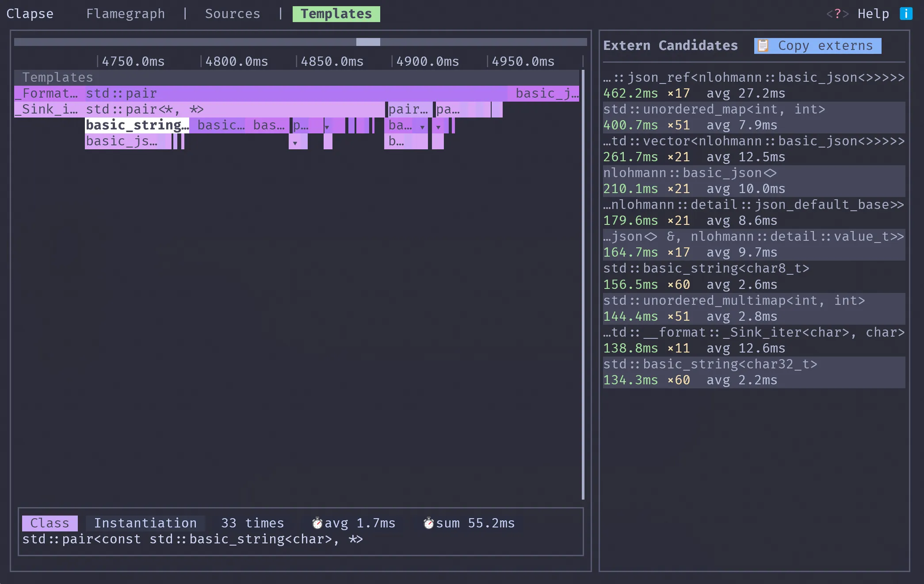Click the stopwatch icon beside avg 1.7ms
Image resolution: width=924 pixels, height=584 pixels.
point(317,523)
